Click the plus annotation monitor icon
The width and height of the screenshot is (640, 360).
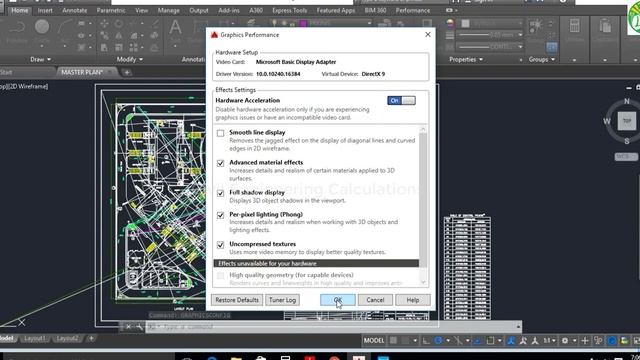(584, 340)
